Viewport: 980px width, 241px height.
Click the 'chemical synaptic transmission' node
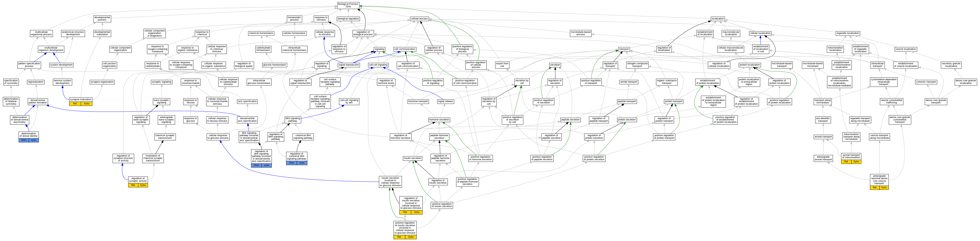click(x=165, y=137)
